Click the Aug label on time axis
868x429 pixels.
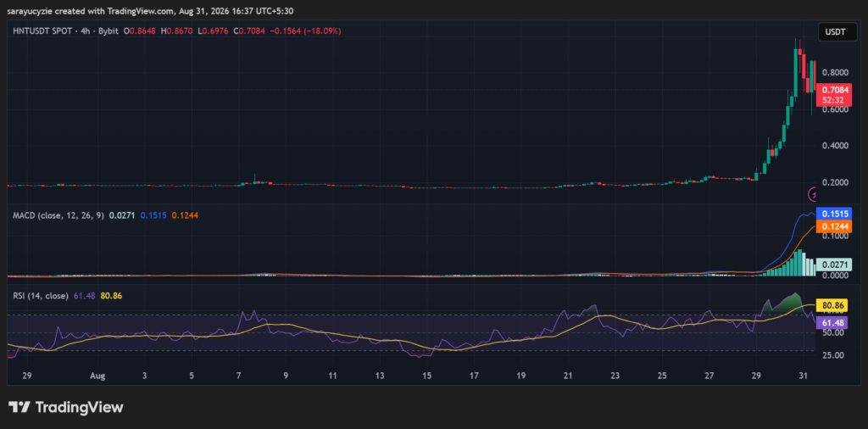pos(97,376)
